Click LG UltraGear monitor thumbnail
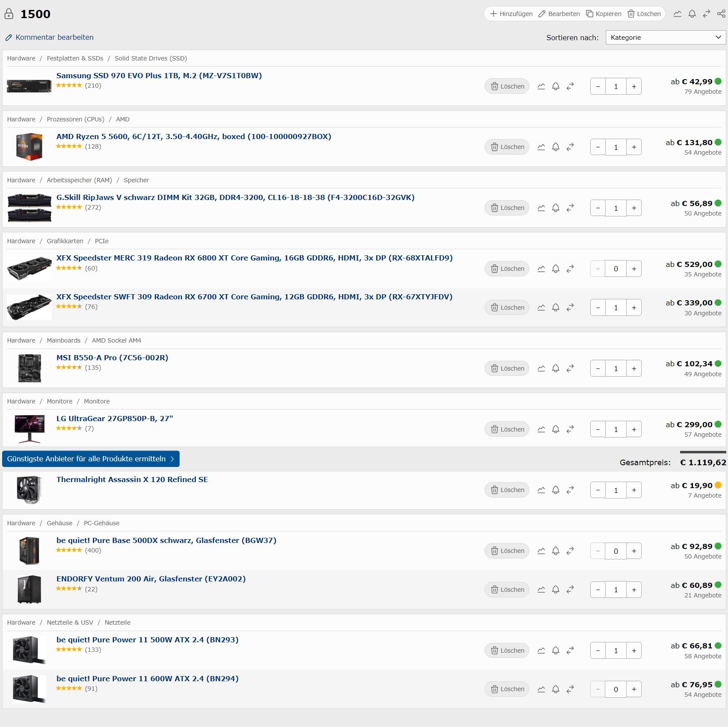728x727 pixels. [29, 429]
